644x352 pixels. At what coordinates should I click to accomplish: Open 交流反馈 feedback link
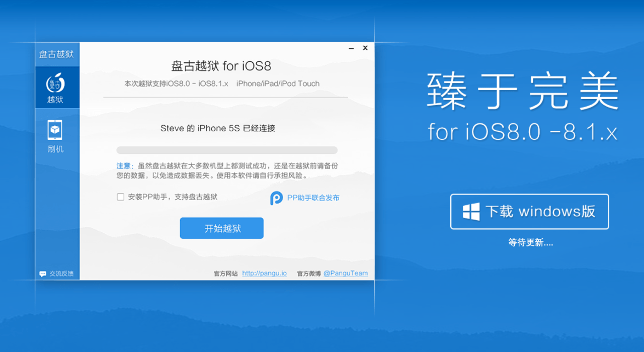click(x=61, y=274)
